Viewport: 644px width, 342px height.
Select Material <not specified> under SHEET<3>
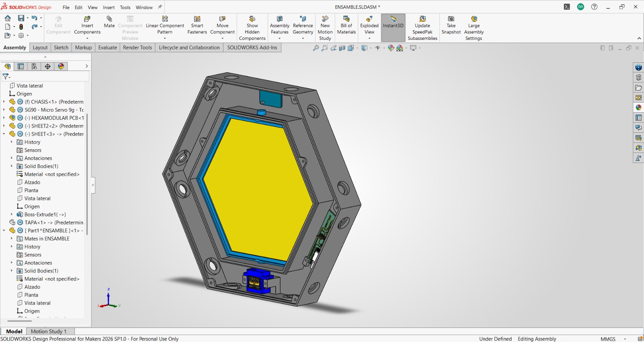pyautogui.click(x=48, y=174)
